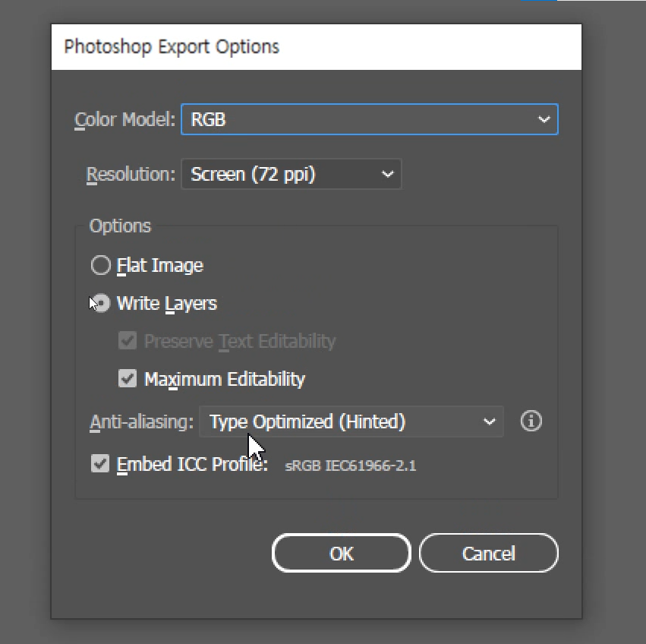Open the Resolution dropdown showing Screen (72 ppi)

point(291,174)
